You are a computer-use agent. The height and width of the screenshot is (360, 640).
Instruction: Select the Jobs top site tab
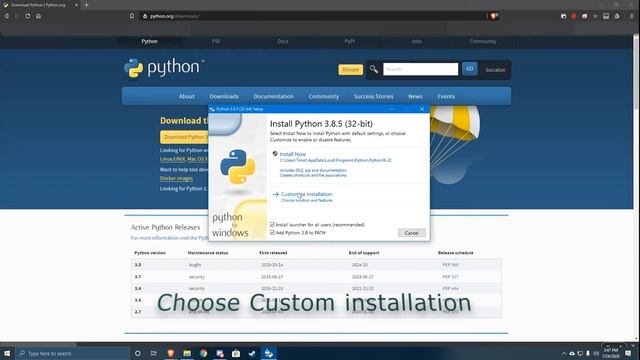(x=416, y=41)
